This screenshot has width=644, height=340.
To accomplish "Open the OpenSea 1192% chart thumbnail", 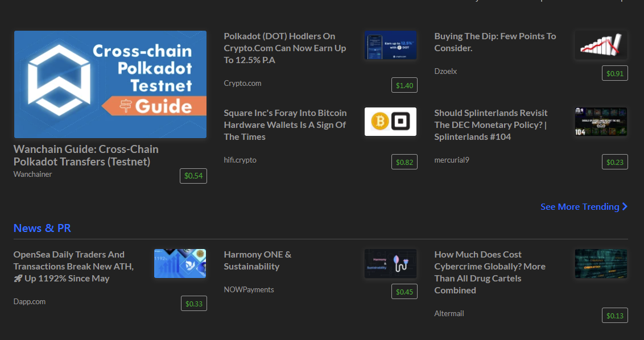I will pyautogui.click(x=180, y=263).
